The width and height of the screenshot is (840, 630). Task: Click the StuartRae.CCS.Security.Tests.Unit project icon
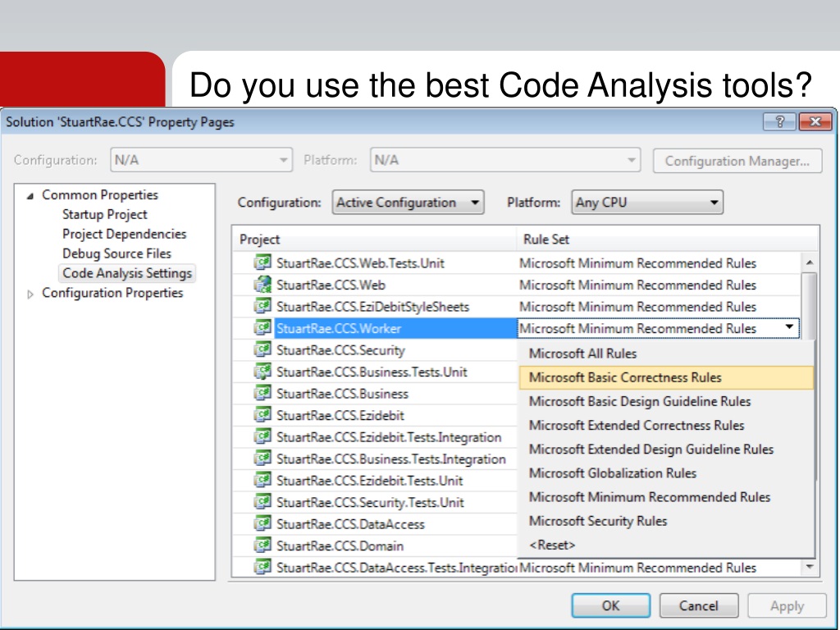pyautogui.click(x=262, y=501)
